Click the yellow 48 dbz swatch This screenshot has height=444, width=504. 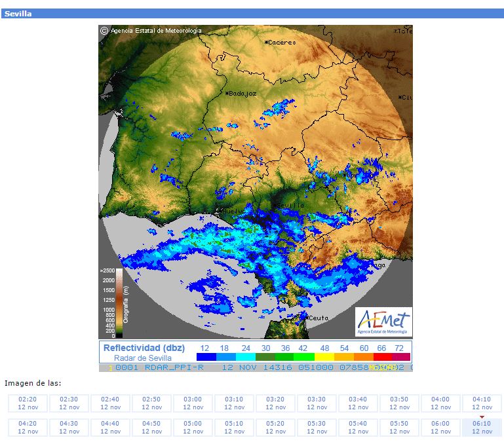[x=324, y=357]
